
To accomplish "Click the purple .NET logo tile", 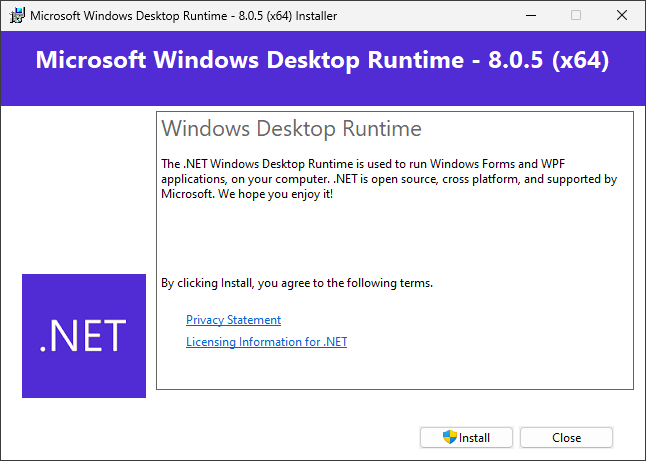I will (x=84, y=335).
